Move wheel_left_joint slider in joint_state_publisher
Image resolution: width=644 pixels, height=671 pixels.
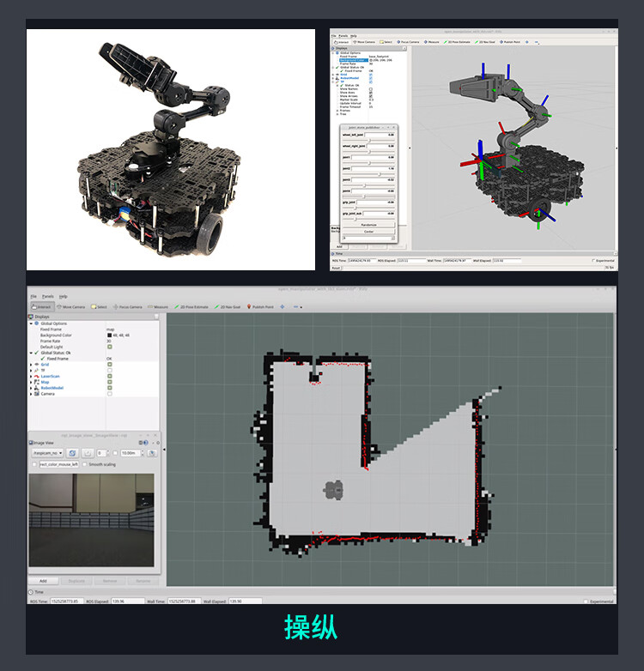point(368,141)
